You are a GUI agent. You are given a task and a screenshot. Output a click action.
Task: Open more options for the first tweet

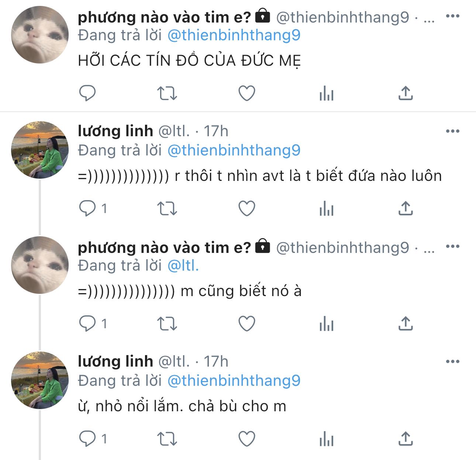pyautogui.click(x=452, y=16)
